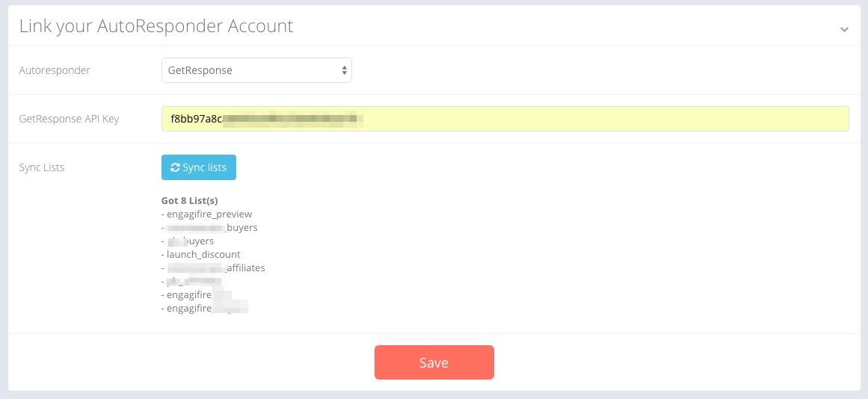This screenshot has width=868, height=399.
Task: Select the engagifire_preview list entry
Action: pos(209,214)
